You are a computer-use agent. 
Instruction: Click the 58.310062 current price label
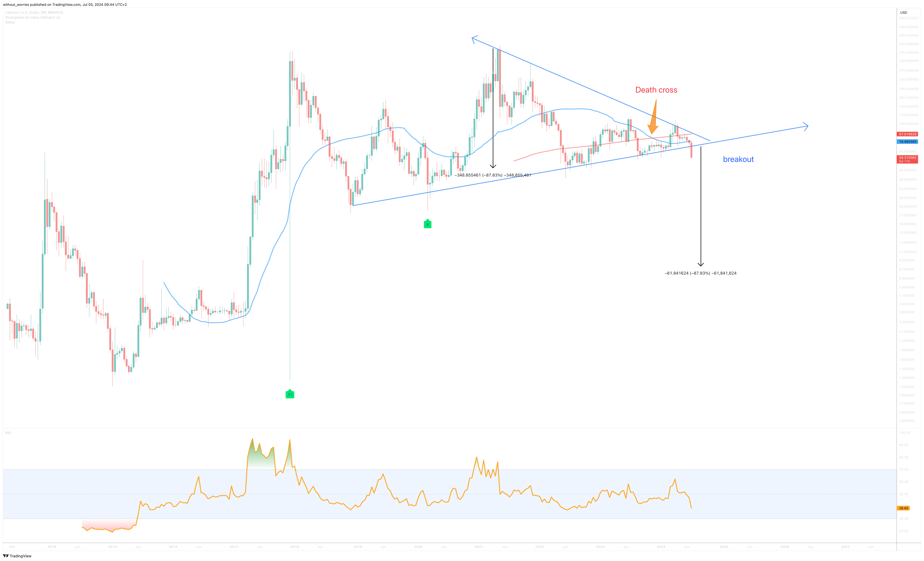pos(908,159)
